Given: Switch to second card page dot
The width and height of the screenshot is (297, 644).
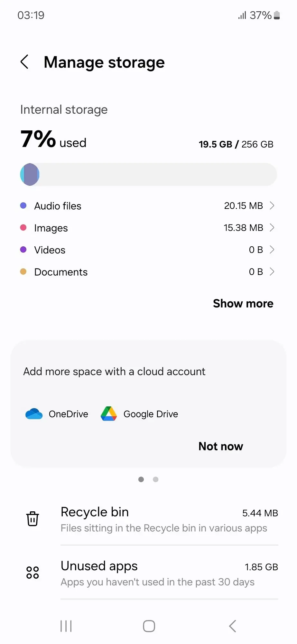Looking at the screenshot, I should pyautogui.click(x=156, y=479).
